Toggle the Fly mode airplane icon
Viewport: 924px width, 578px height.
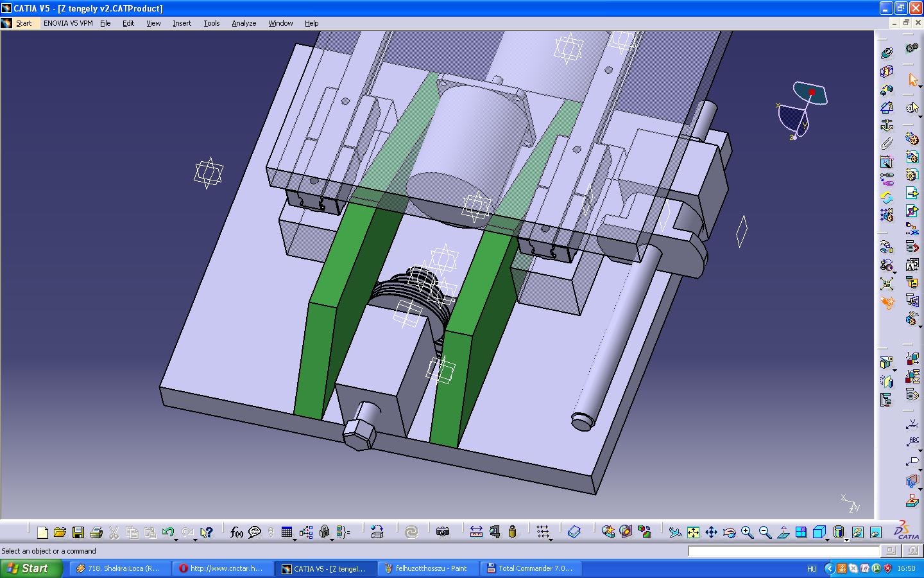[x=675, y=532]
